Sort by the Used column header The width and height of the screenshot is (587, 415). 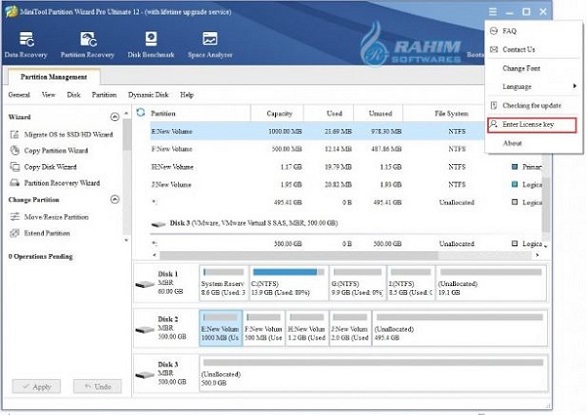click(334, 113)
